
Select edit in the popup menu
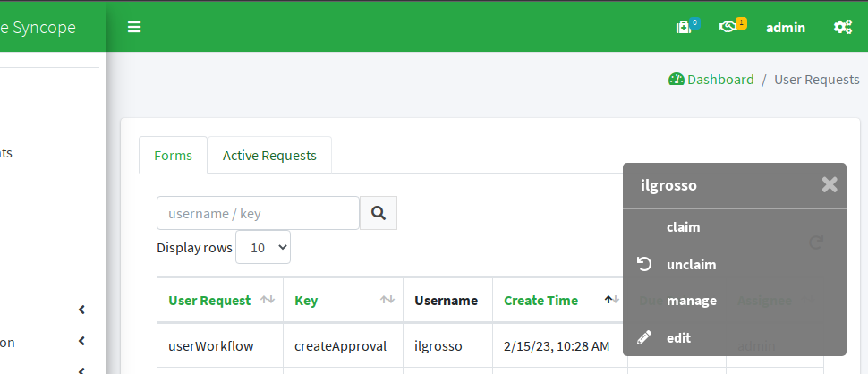tap(678, 337)
